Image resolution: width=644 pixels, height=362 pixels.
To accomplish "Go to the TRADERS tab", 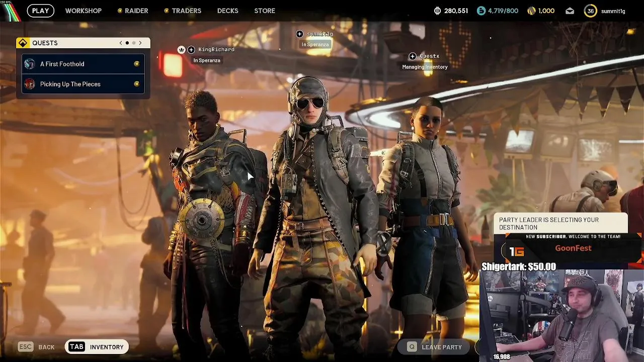I will [x=183, y=11].
